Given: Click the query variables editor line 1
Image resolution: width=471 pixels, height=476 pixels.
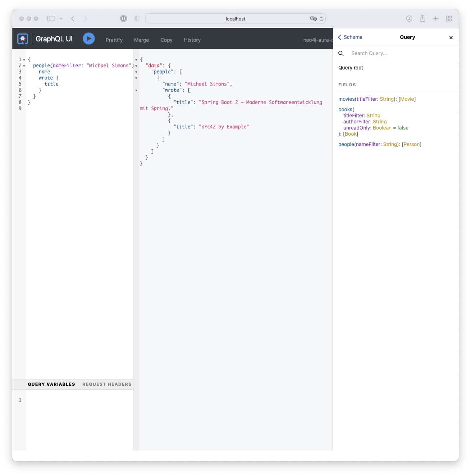Looking at the screenshot, I should 80,400.
